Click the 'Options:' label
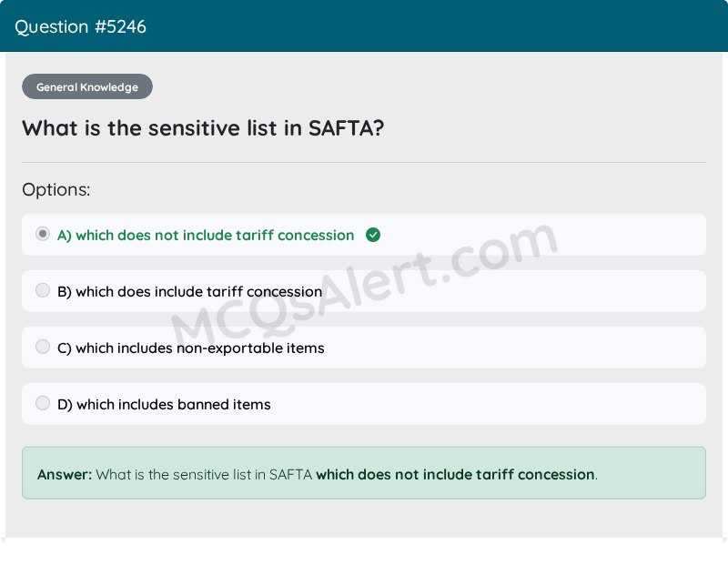Image resolution: width=728 pixels, height=565 pixels. coord(56,190)
